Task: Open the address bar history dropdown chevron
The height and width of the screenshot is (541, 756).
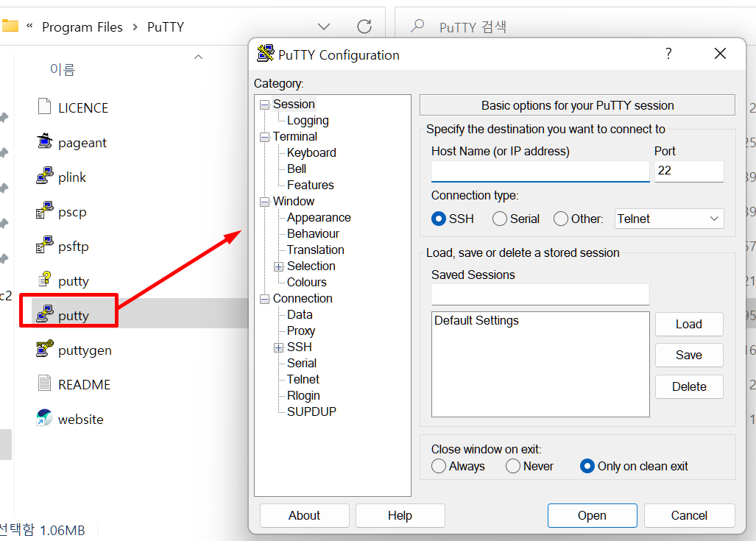Action: click(324, 26)
